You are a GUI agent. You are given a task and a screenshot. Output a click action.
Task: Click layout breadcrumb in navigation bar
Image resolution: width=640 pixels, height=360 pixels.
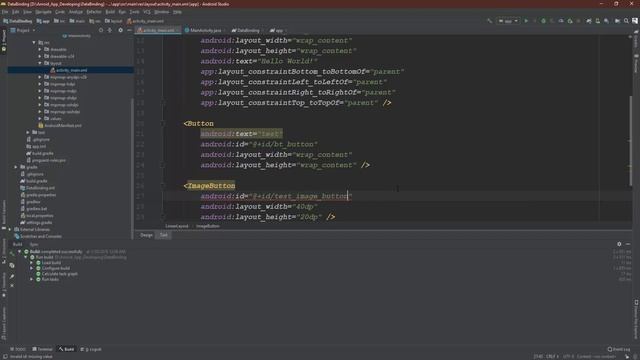click(x=114, y=21)
